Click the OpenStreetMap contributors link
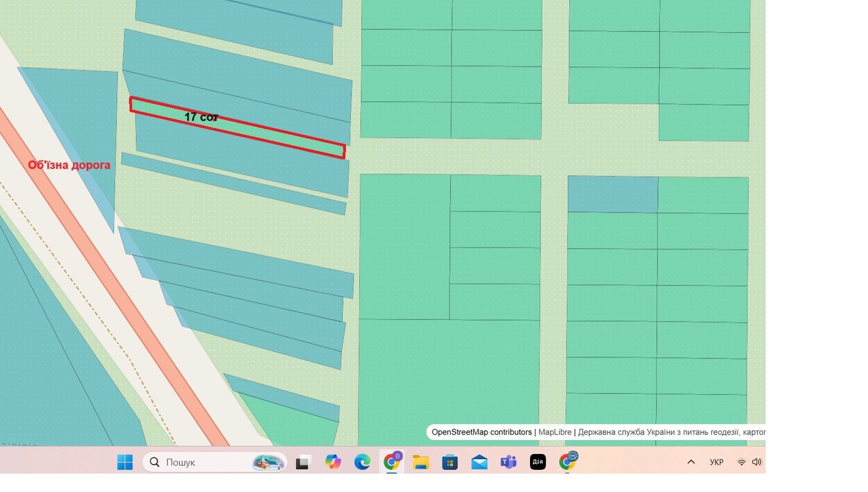Screen dimensions: 868x492 point(482,432)
